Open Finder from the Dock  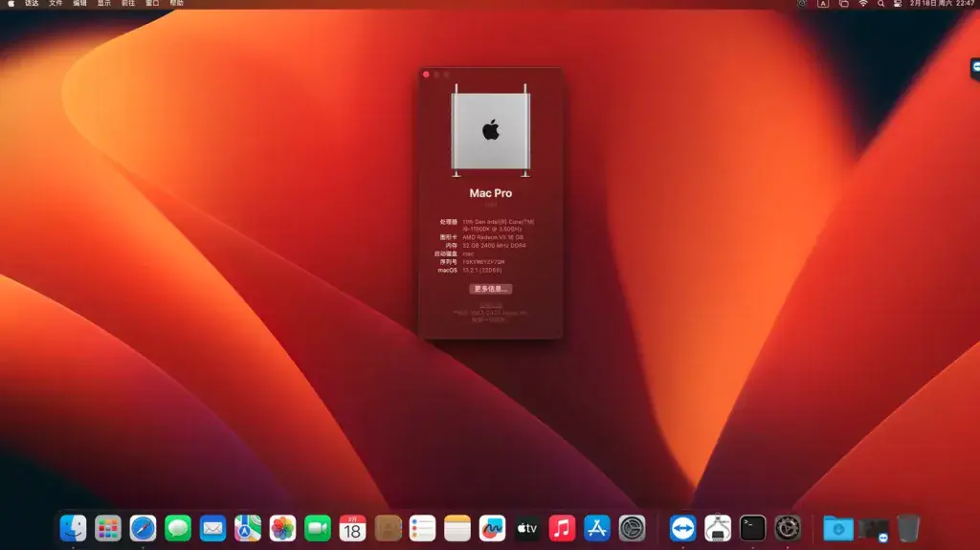73,528
